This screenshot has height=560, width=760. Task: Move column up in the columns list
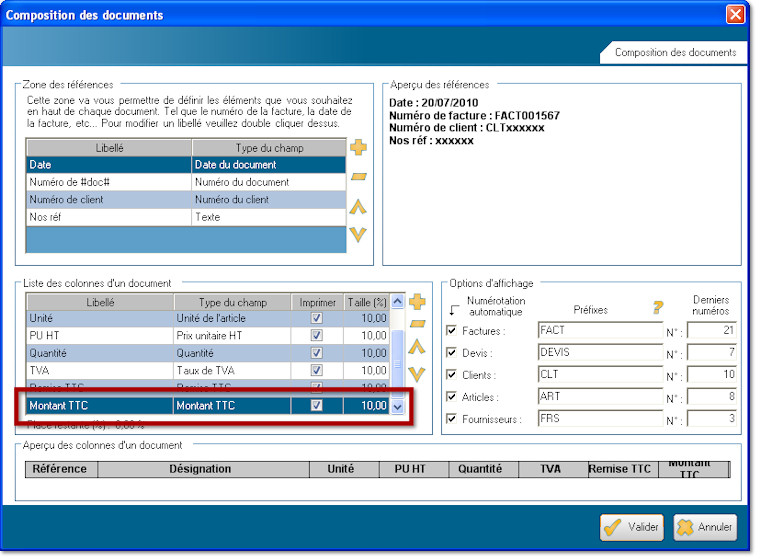click(x=418, y=348)
